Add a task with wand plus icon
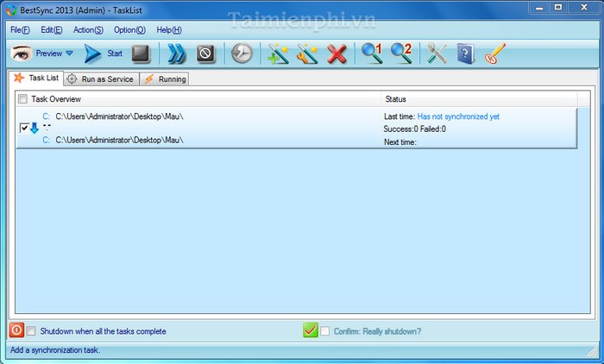604x364 pixels. [278, 53]
